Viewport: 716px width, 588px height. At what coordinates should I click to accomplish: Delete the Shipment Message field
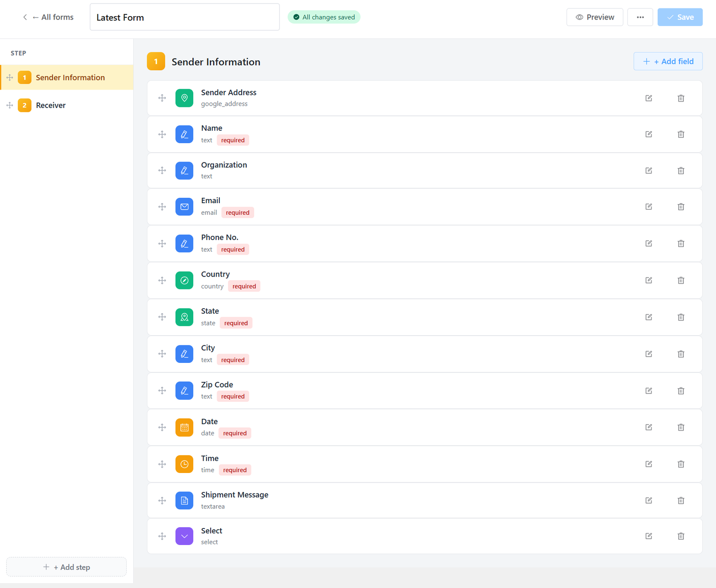pyautogui.click(x=681, y=500)
